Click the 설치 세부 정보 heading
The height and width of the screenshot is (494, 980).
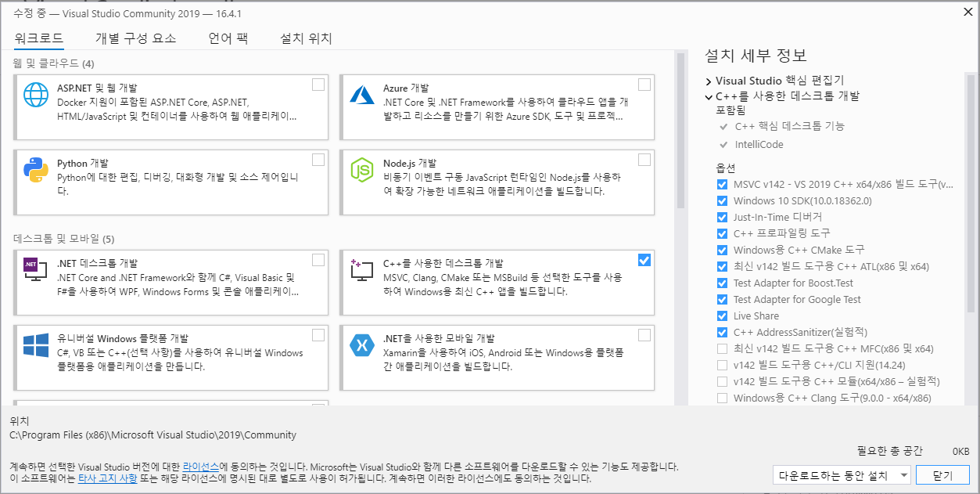[x=756, y=56]
